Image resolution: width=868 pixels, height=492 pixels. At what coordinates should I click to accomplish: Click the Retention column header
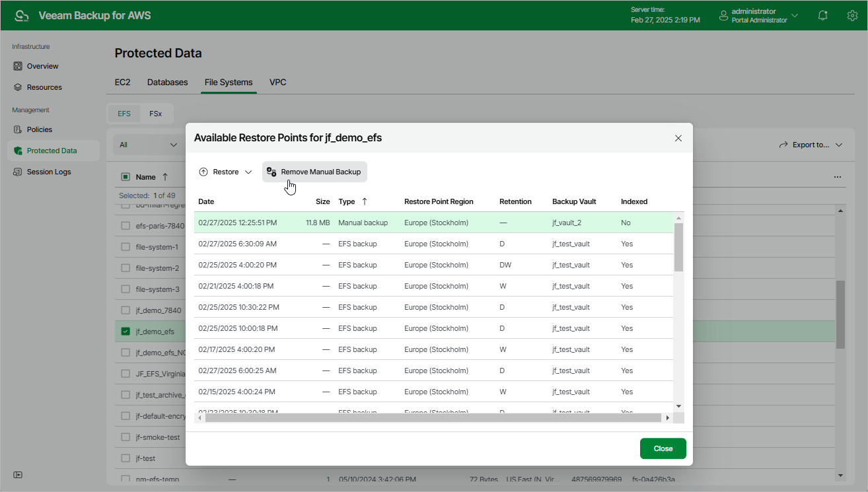click(515, 201)
